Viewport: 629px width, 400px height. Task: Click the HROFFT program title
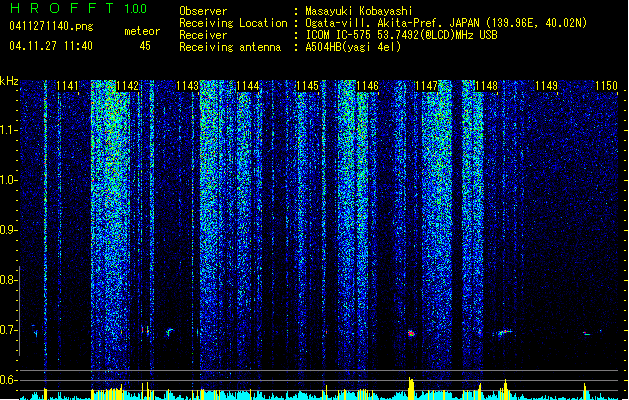(61, 8)
